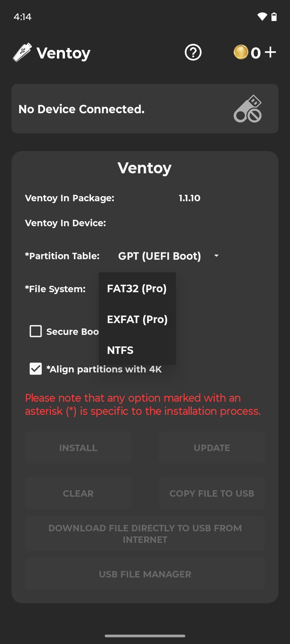Open the help question mark icon
The image size is (290, 644).
point(193,53)
